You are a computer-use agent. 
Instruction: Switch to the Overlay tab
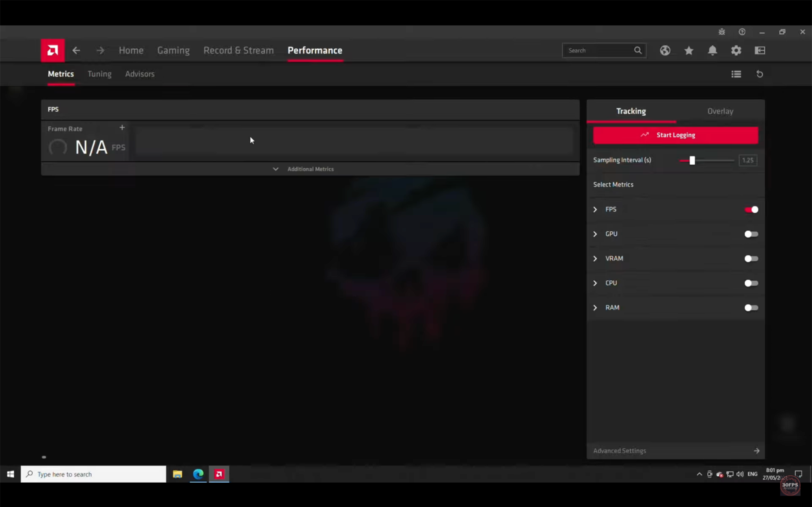(720, 111)
